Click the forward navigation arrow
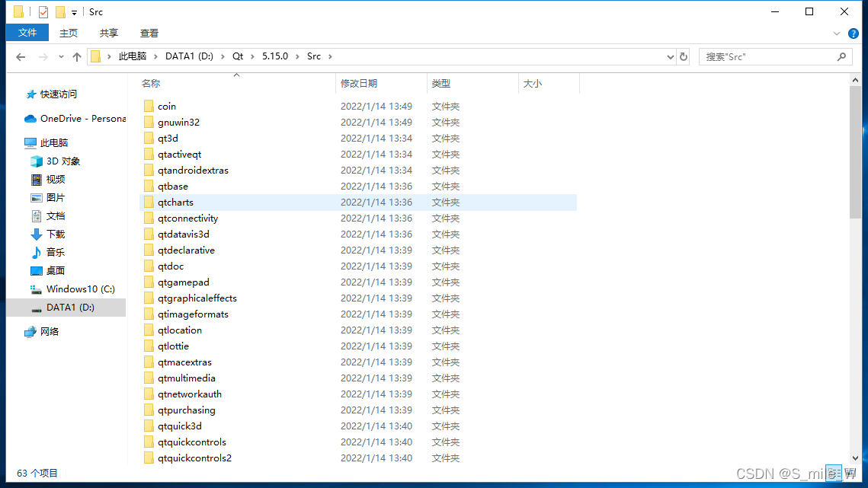 (43, 56)
